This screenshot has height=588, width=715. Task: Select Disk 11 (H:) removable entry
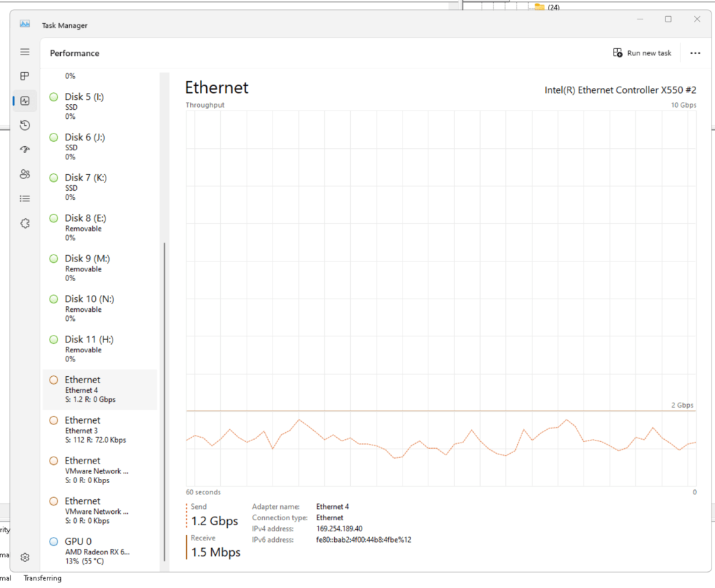click(x=100, y=349)
